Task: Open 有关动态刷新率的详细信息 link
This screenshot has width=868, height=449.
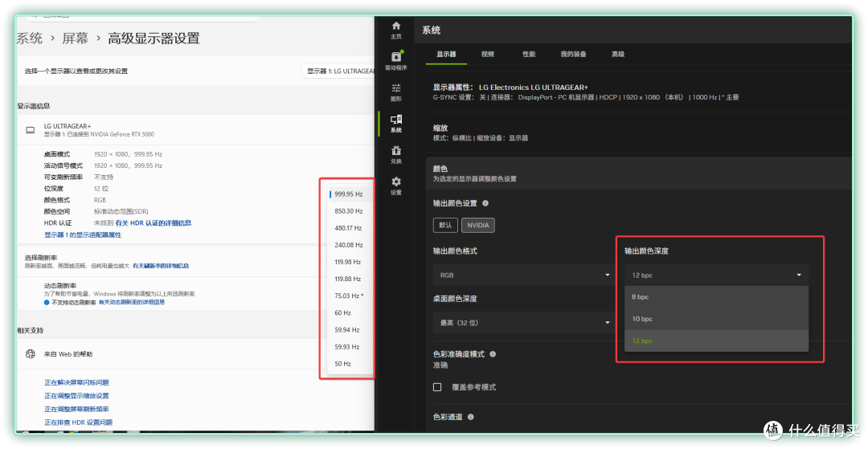Action: click(x=132, y=303)
